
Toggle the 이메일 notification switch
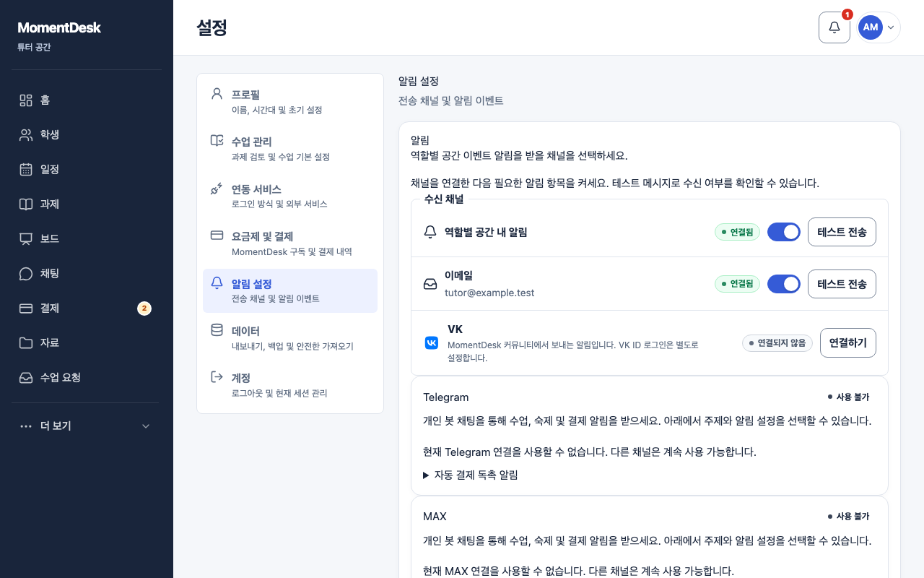(784, 284)
